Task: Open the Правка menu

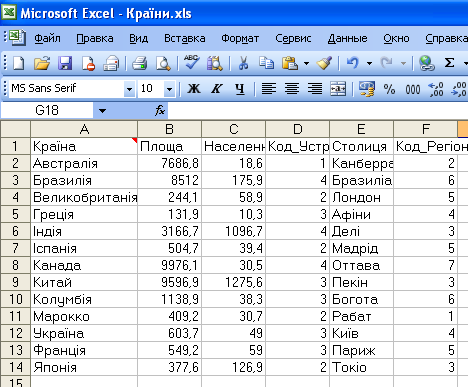Action: tap(95, 38)
